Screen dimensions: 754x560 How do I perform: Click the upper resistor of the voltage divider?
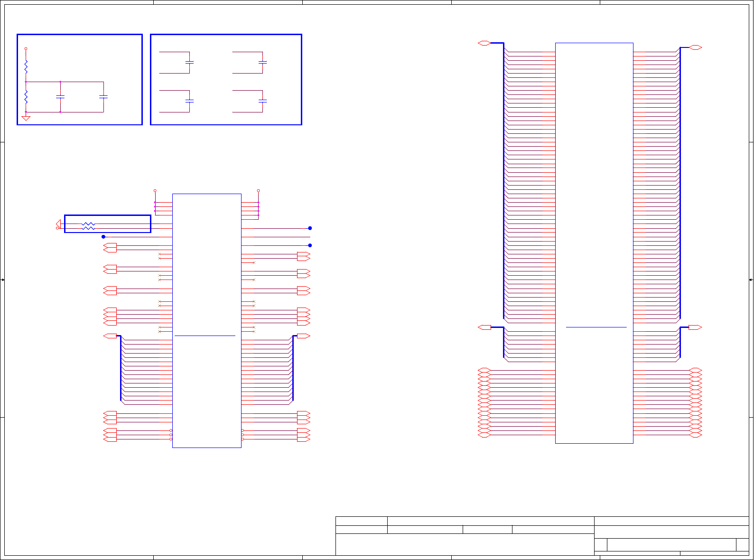tap(26, 66)
